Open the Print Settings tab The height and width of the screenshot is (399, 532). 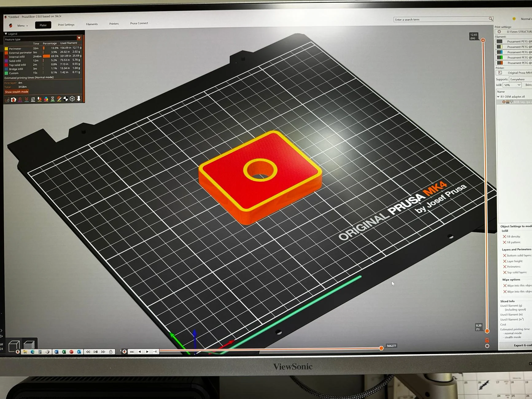click(66, 25)
